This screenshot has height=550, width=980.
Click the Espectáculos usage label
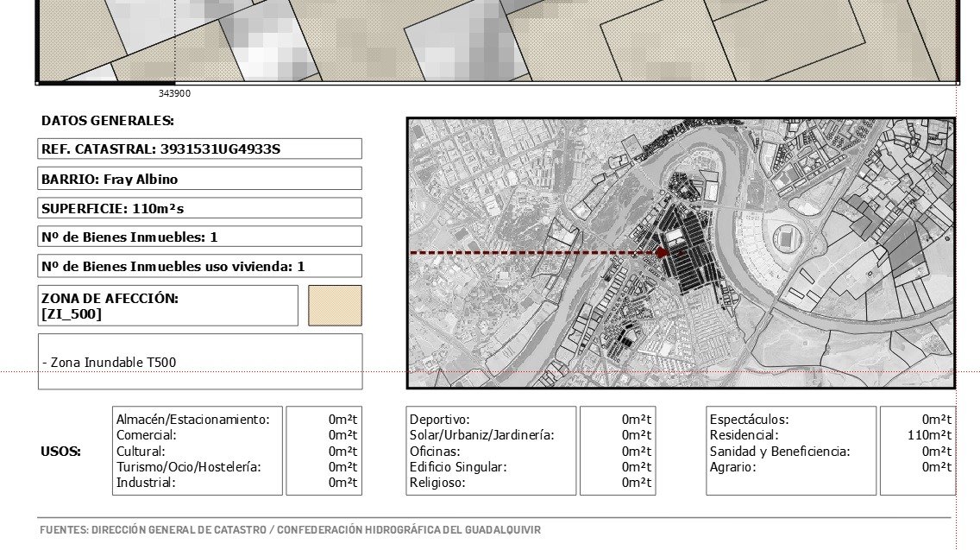point(749,420)
